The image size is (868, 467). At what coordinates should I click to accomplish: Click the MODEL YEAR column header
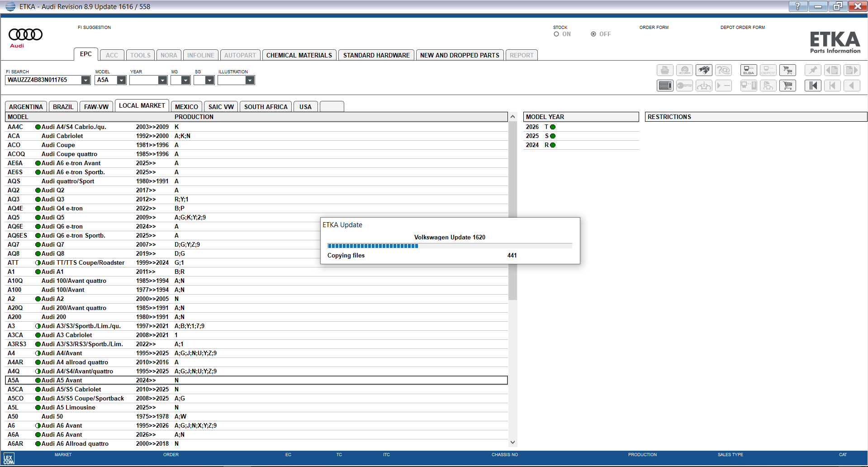point(581,117)
